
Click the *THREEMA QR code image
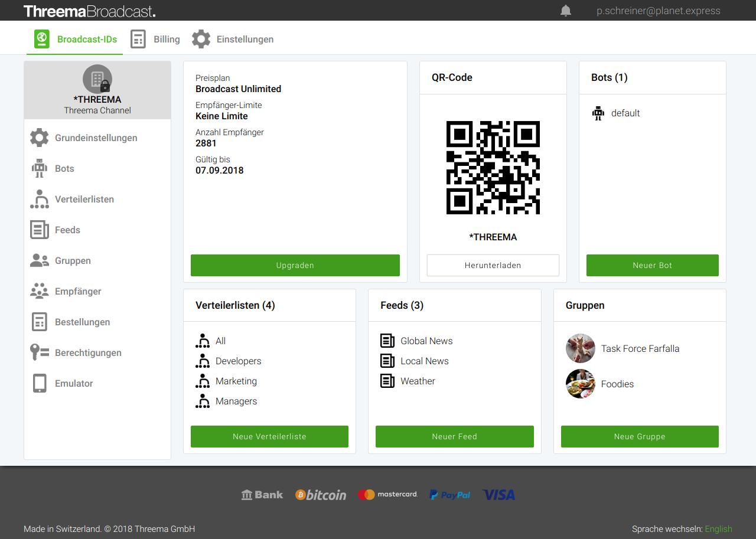tap(493, 168)
